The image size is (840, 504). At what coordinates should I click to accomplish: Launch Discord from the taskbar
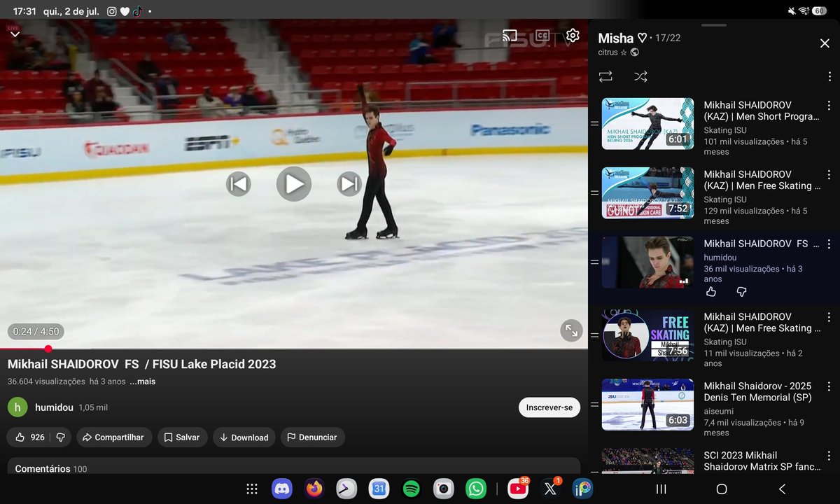[x=282, y=489]
